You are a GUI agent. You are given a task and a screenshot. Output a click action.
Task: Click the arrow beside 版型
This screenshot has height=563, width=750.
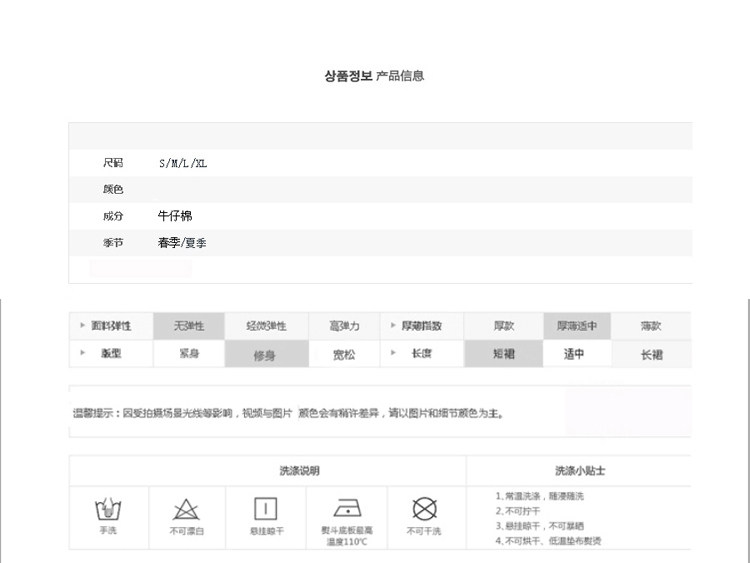tap(82, 353)
